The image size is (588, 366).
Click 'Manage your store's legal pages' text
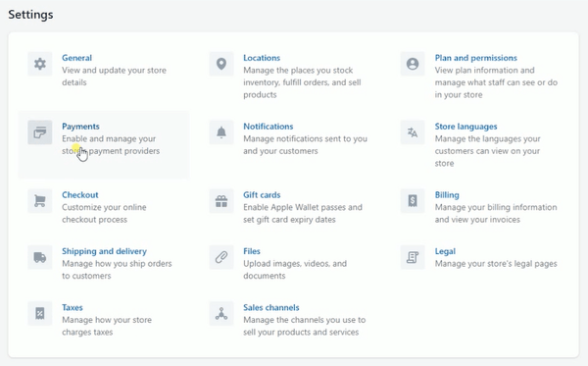[496, 264]
